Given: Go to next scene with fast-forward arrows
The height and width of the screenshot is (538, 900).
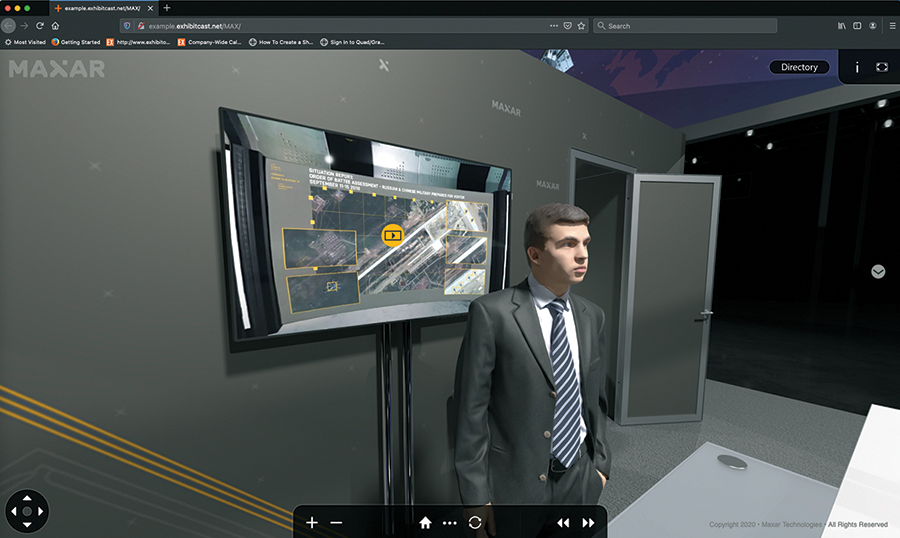Looking at the screenshot, I should pyautogui.click(x=588, y=522).
